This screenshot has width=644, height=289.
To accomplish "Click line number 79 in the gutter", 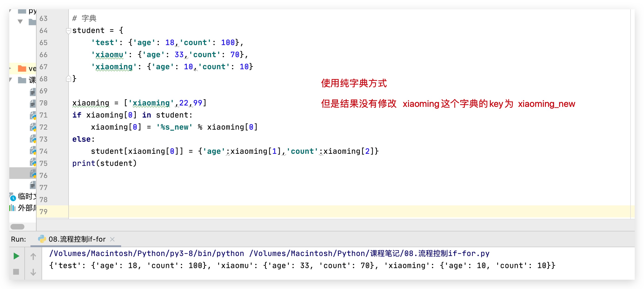I will point(43,212).
